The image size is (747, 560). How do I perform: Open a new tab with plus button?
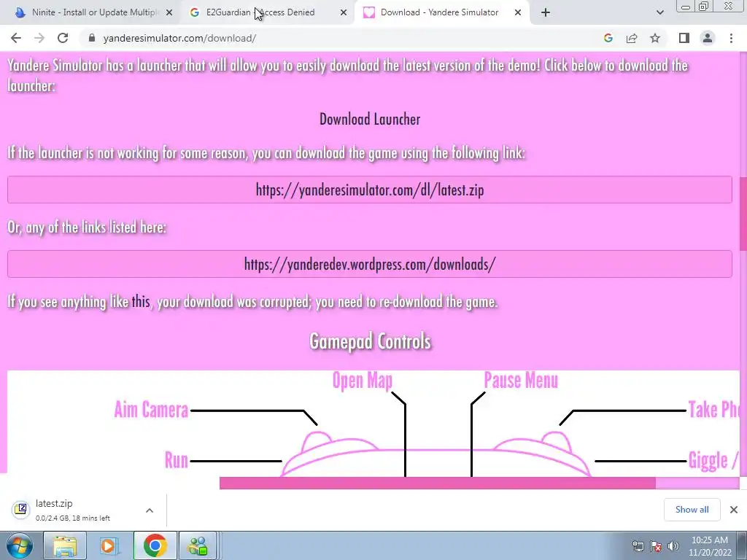point(546,12)
